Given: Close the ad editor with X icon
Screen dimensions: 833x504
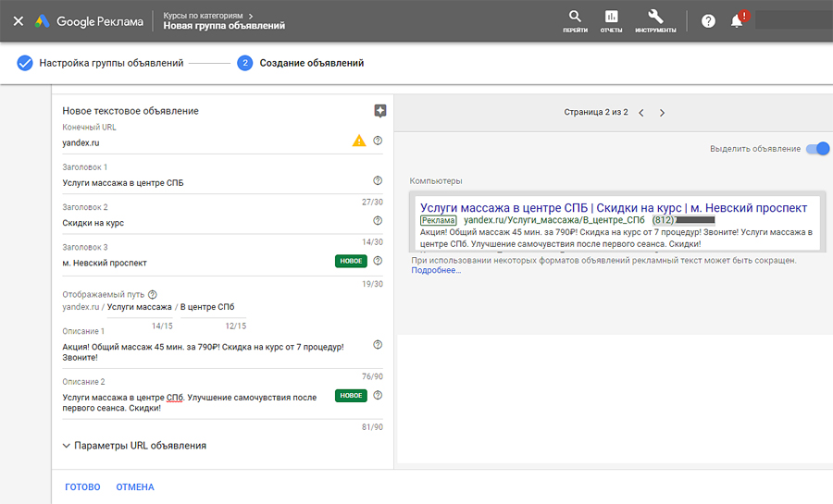Looking at the screenshot, I should (x=19, y=20).
